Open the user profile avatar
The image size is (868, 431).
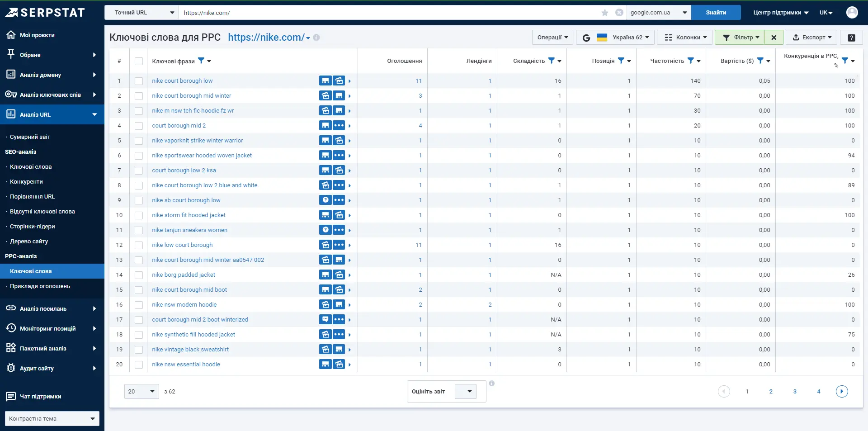(x=852, y=12)
